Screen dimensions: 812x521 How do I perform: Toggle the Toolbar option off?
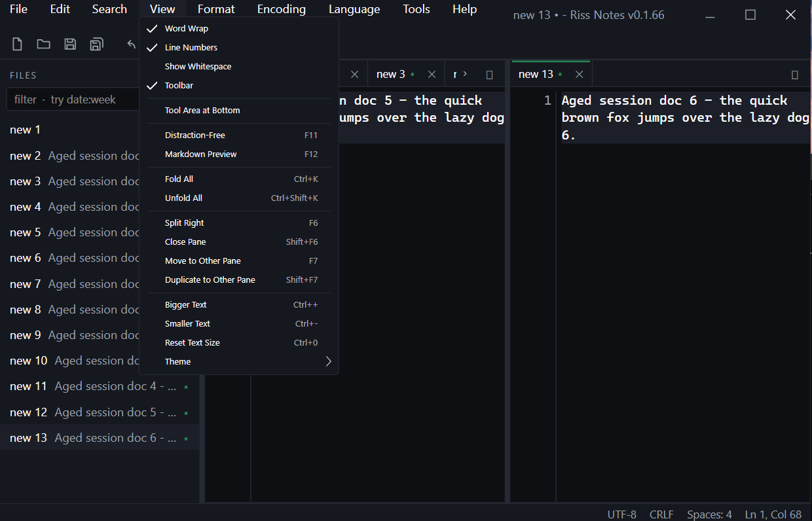click(239, 86)
